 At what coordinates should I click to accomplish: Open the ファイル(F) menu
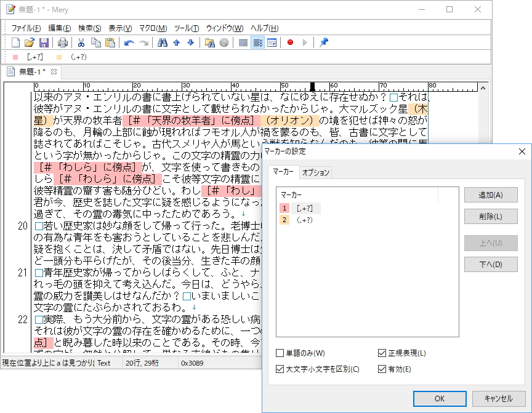[x=26, y=28]
